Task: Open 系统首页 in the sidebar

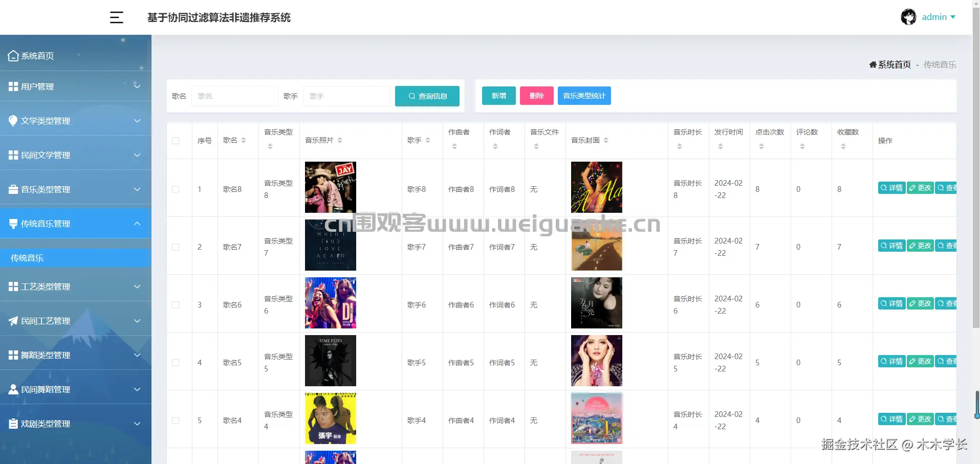Action: click(x=76, y=55)
